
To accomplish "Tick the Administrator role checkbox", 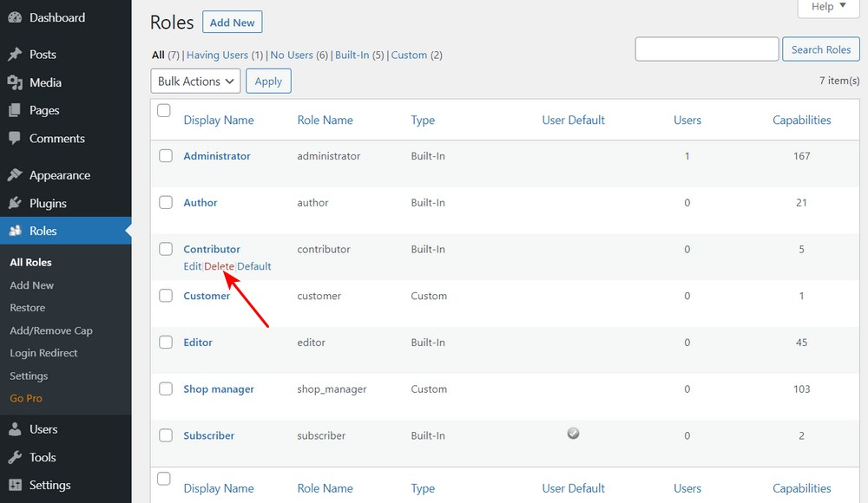I will [166, 156].
